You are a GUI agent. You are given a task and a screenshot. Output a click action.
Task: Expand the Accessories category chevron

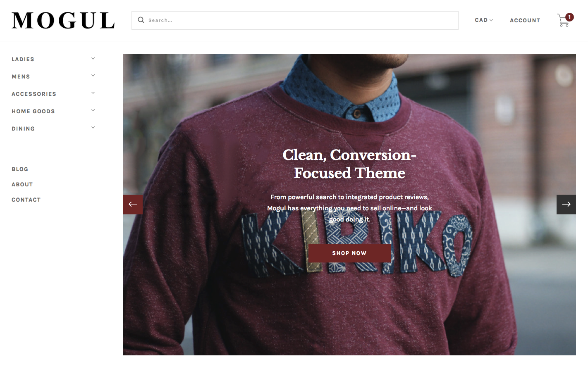(93, 93)
